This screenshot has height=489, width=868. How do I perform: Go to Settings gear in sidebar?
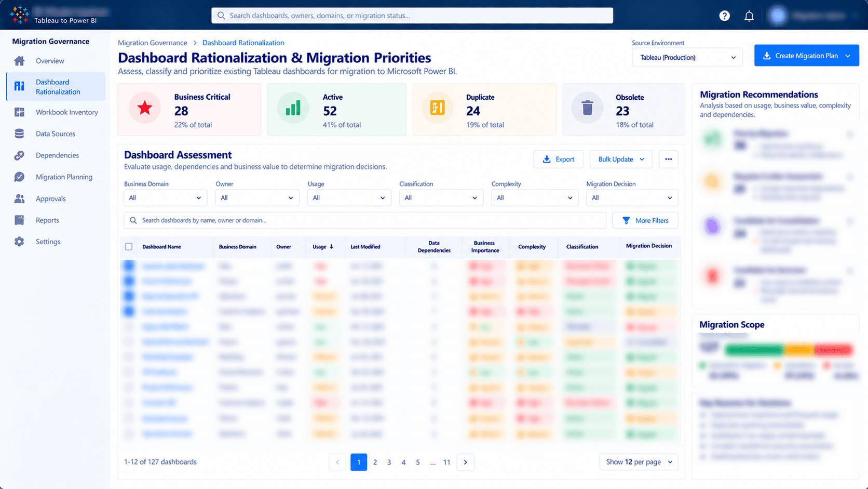click(19, 242)
